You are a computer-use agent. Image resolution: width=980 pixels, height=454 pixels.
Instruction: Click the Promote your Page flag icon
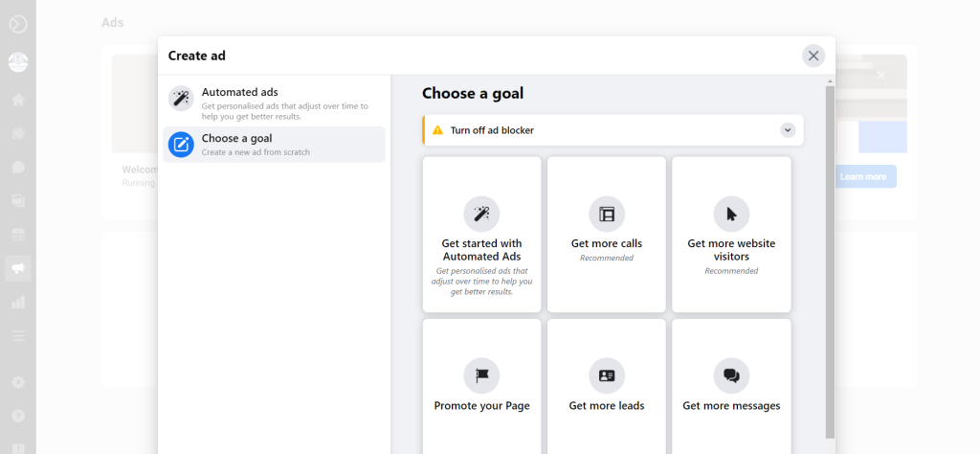tap(481, 375)
